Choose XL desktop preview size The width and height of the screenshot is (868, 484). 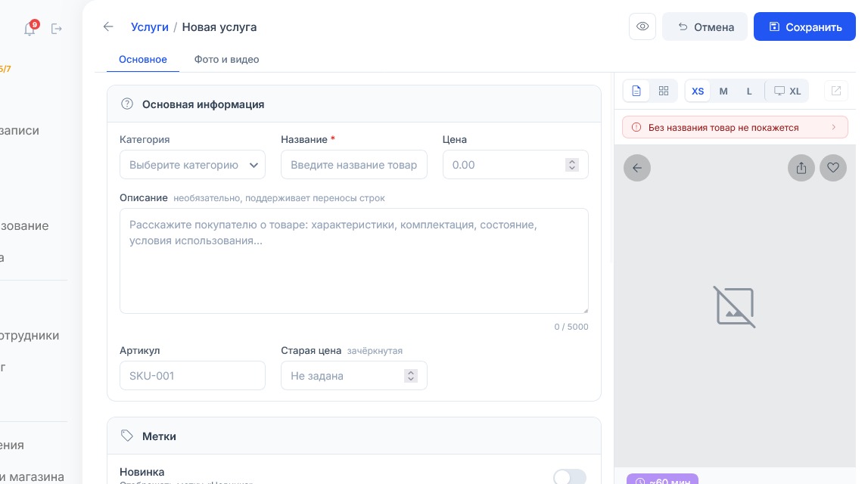click(787, 92)
